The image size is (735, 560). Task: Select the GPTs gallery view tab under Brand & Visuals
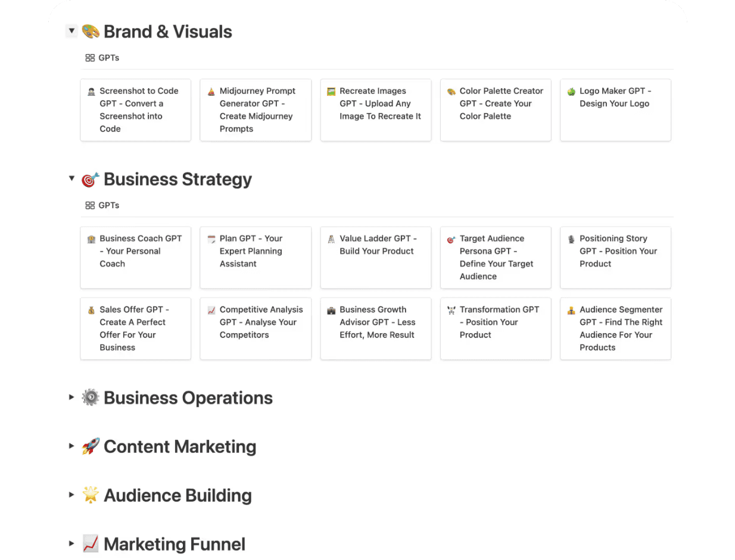pos(102,58)
